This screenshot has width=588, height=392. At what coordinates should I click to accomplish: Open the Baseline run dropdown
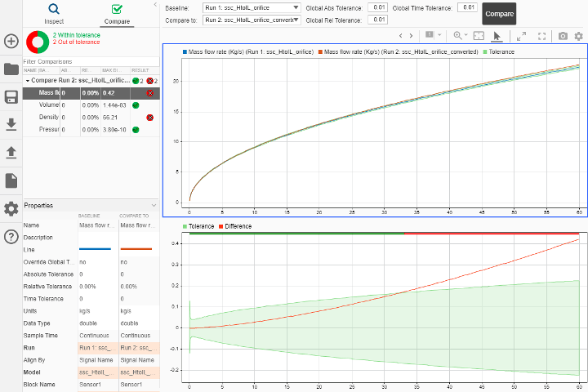(x=252, y=8)
